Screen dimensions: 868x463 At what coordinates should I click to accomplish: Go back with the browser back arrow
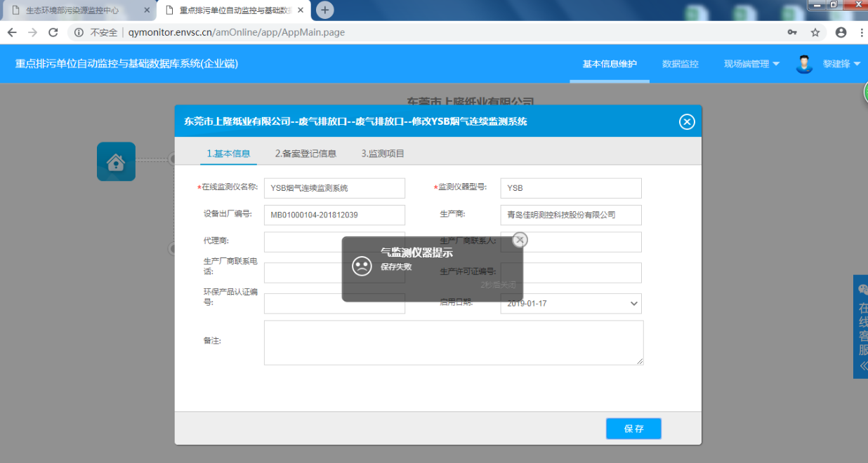coord(12,32)
